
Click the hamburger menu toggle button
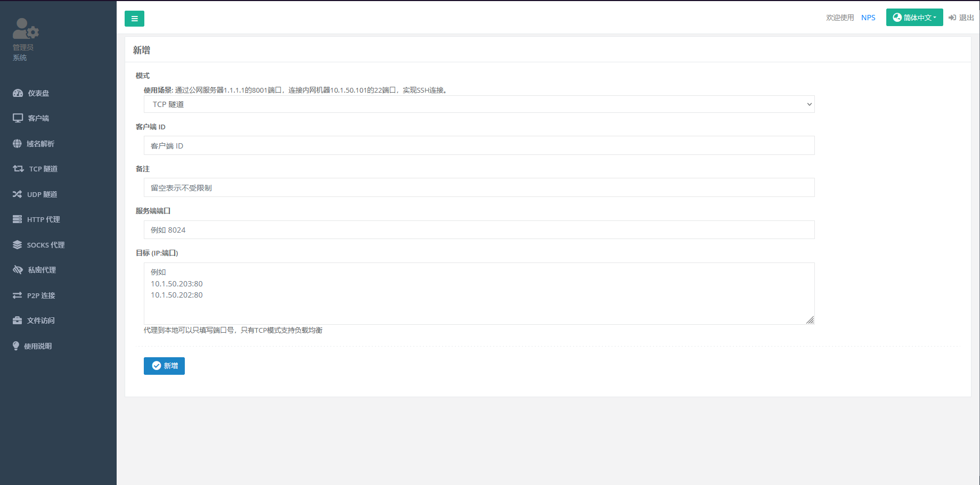(134, 19)
